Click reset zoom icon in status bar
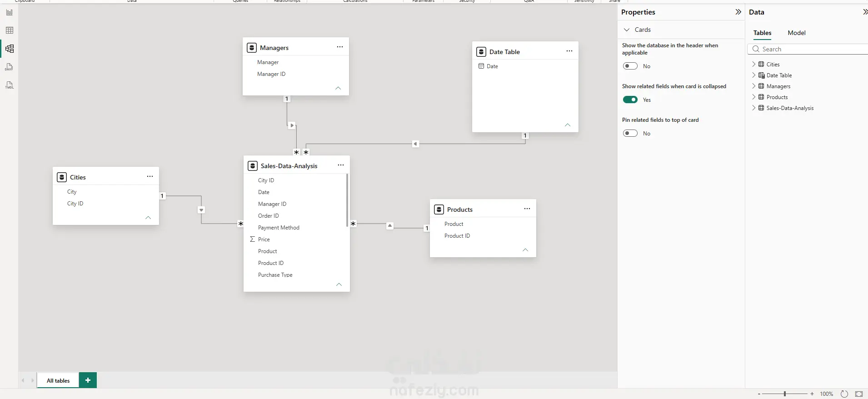The width and height of the screenshot is (868, 399). coord(844,394)
